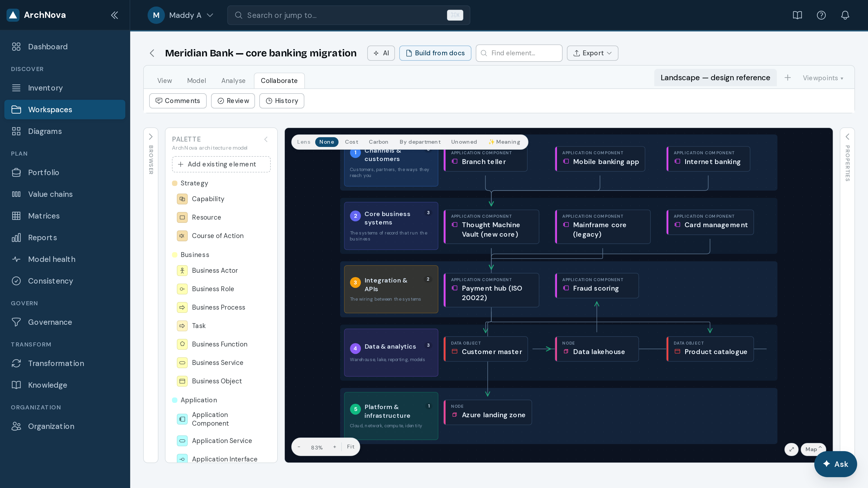Add a new viewpoint tab with plus
Image resolution: width=868 pixels, height=488 pixels.
pos(787,78)
